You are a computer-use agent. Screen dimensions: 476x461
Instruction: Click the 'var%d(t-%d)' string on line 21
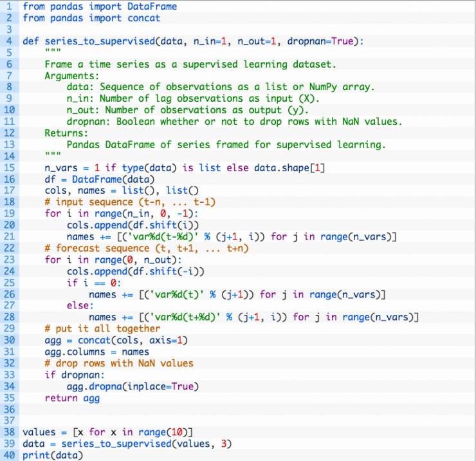[x=163, y=237]
